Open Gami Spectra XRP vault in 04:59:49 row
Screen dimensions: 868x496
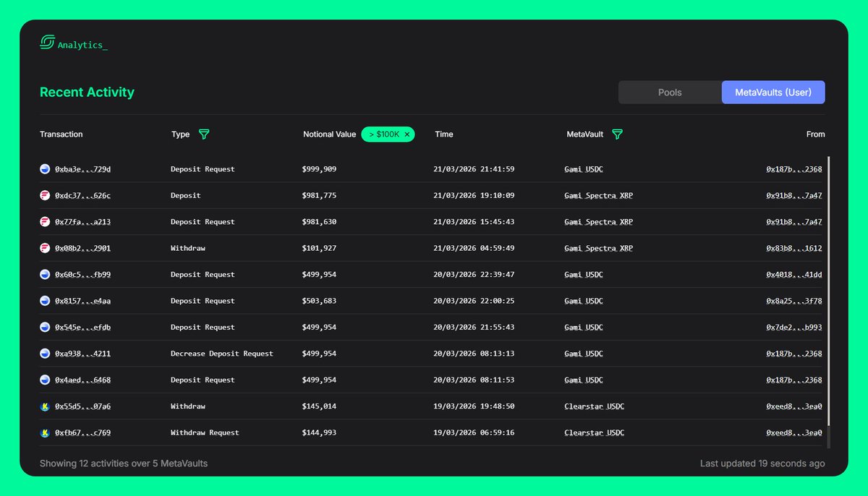[599, 248]
